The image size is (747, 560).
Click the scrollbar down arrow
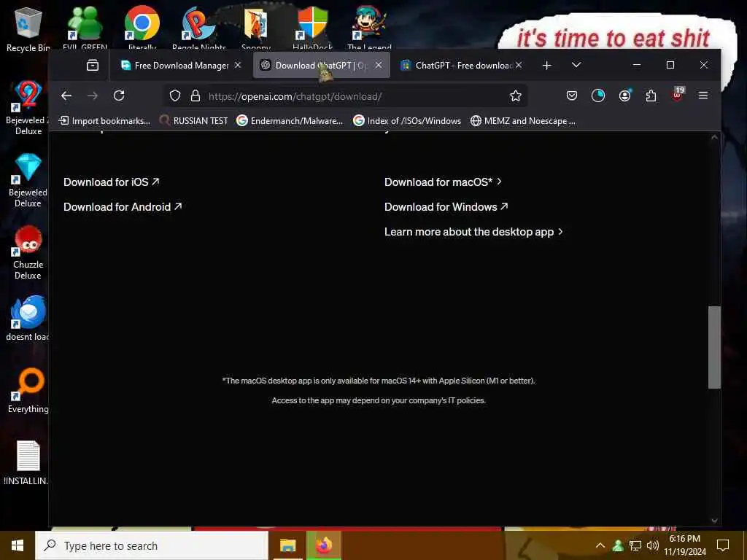tap(714, 521)
